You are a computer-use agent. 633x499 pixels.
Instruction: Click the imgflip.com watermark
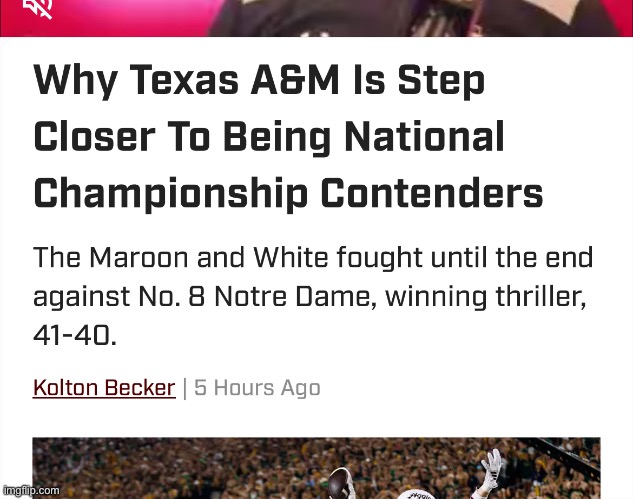pos(31,491)
